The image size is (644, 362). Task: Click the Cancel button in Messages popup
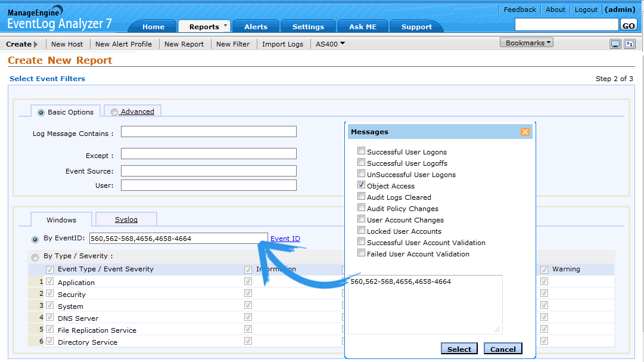(x=503, y=349)
